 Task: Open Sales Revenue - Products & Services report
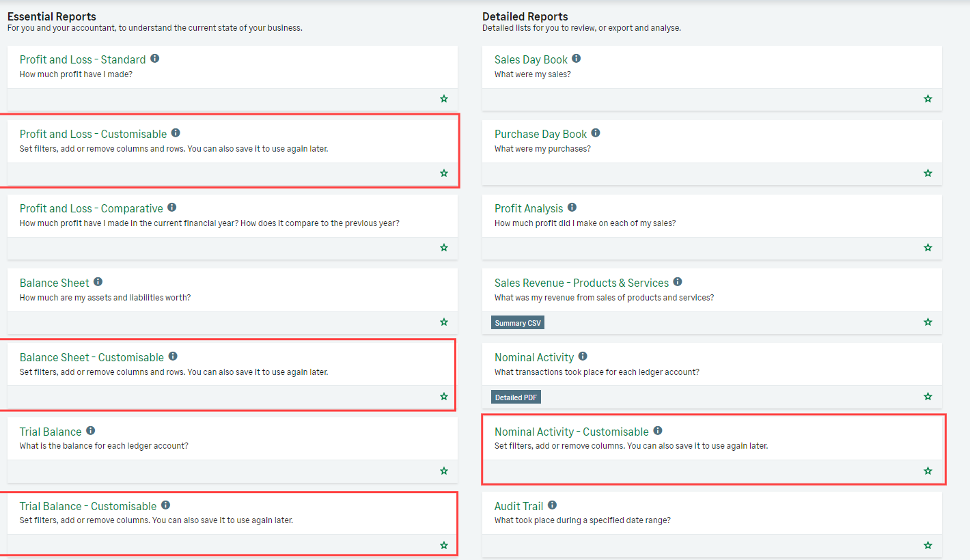coord(582,283)
